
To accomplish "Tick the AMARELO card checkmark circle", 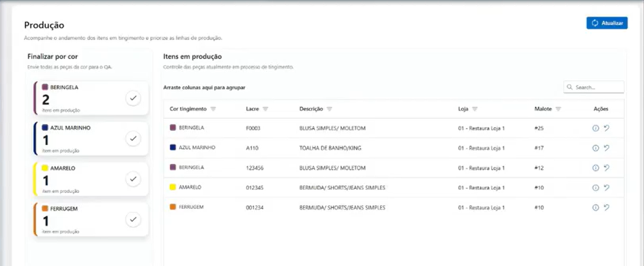I will coord(133,179).
